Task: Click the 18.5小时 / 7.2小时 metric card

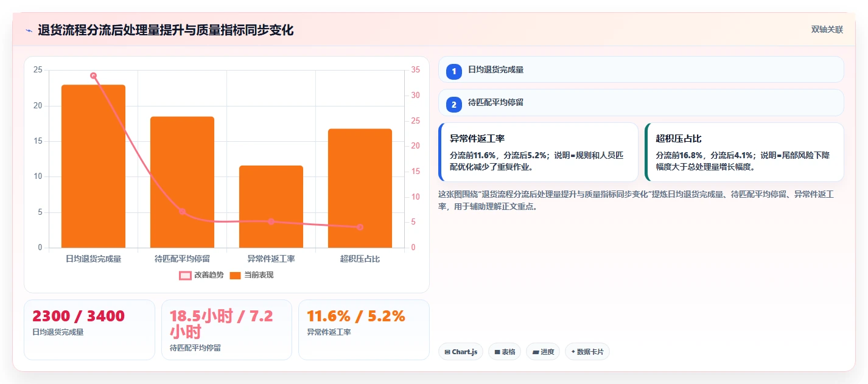Action: (226, 329)
